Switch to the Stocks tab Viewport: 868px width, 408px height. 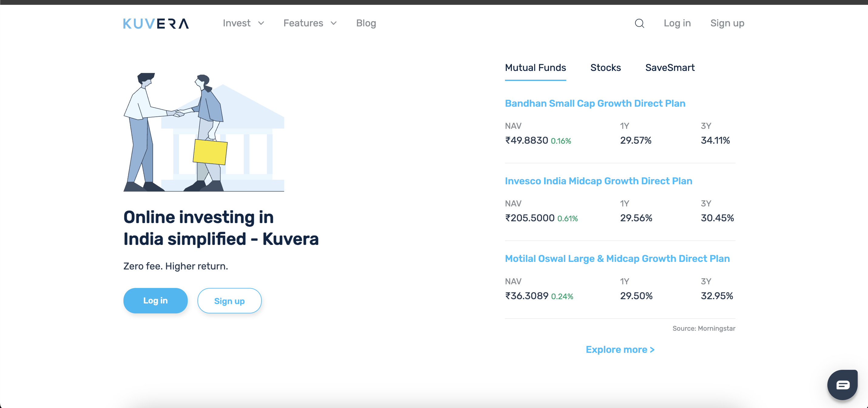tap(606, 68)
